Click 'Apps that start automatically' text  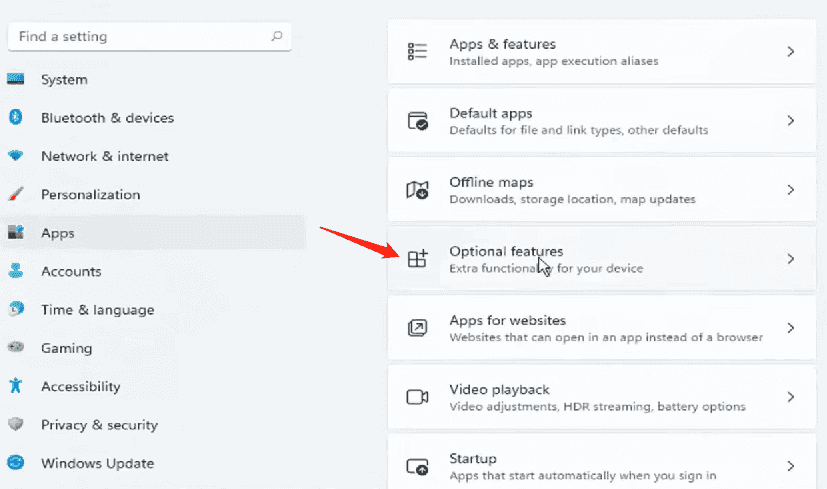tap(531, 476)
